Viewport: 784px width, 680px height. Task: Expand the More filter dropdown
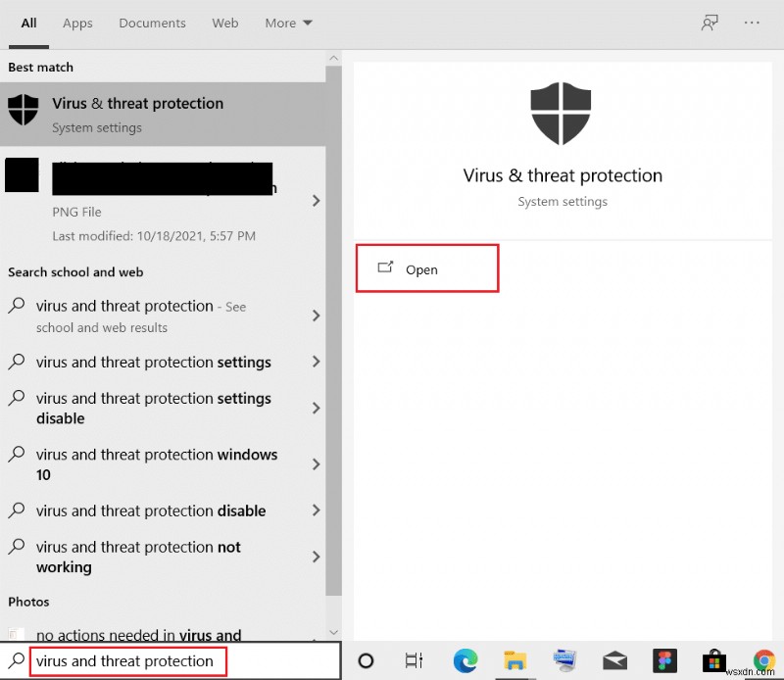coord(288,23)
